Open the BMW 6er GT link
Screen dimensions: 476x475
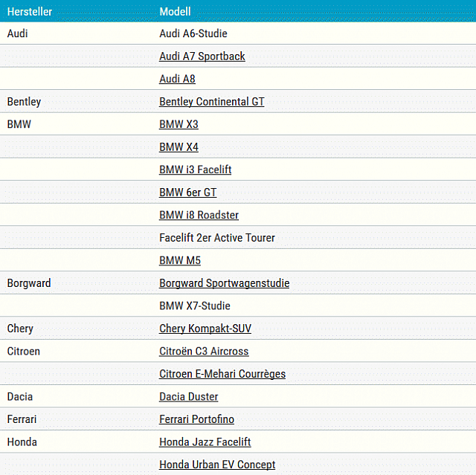tap(187, 193)
